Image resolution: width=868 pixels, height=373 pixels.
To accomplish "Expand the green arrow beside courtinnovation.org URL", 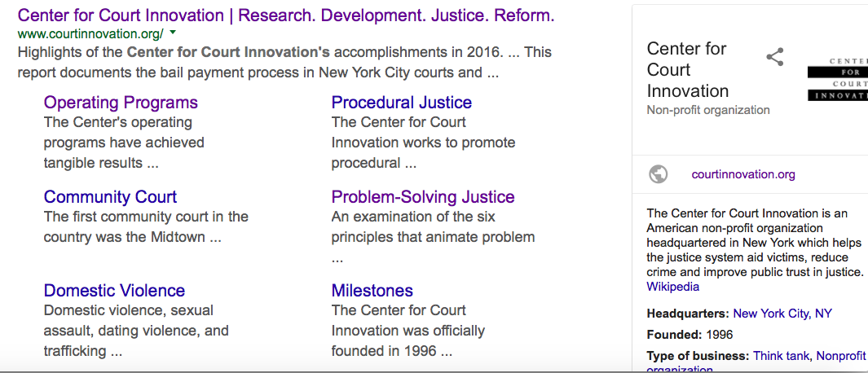I will (173, 33).
